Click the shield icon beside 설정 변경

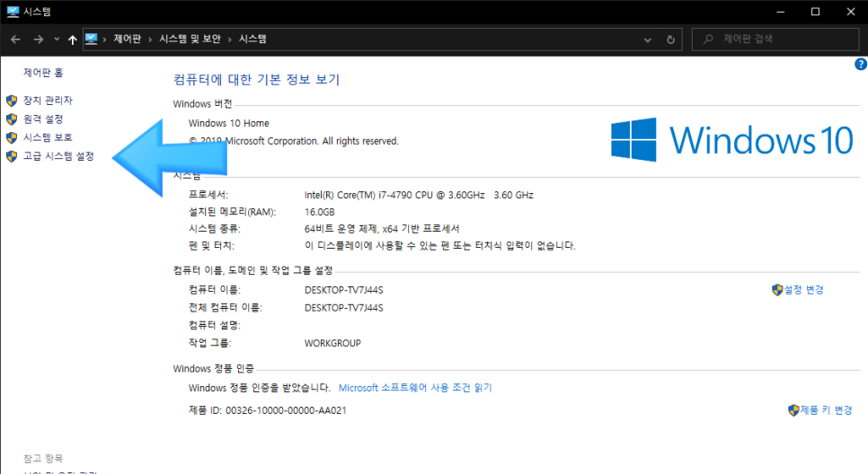click(x=777, y=290)
